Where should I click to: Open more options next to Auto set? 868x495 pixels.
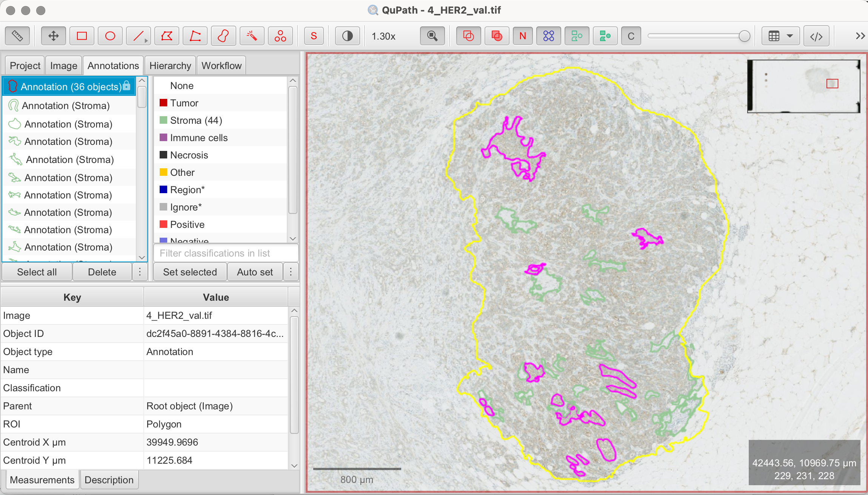pos(291,272)
